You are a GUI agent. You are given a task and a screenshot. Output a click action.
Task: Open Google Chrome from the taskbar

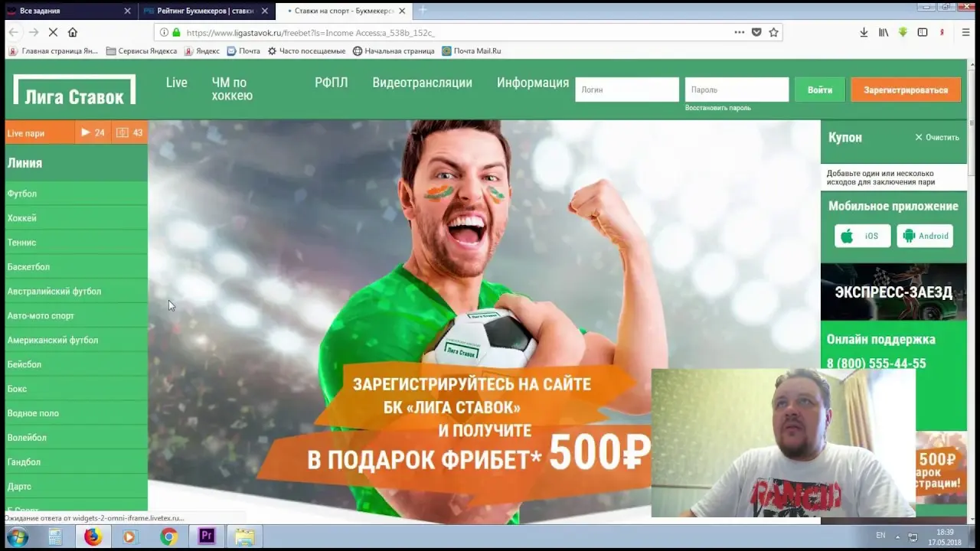168,536
